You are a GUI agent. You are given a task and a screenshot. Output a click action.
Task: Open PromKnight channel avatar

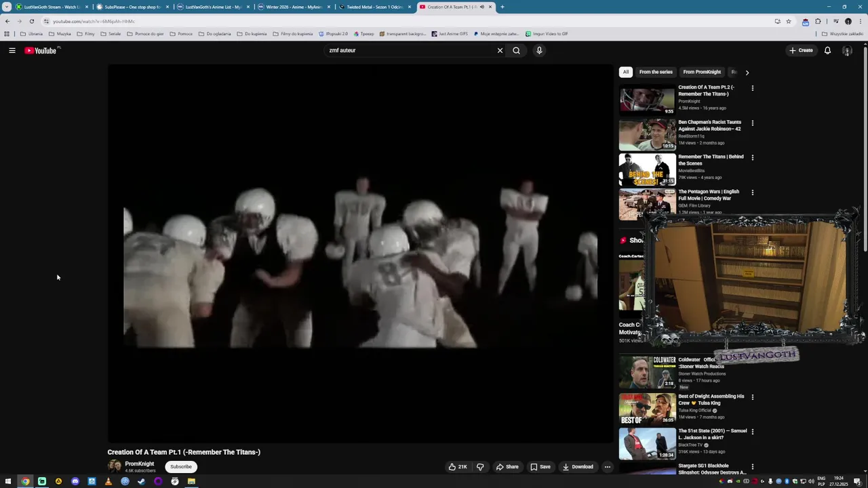click(115, 466)
